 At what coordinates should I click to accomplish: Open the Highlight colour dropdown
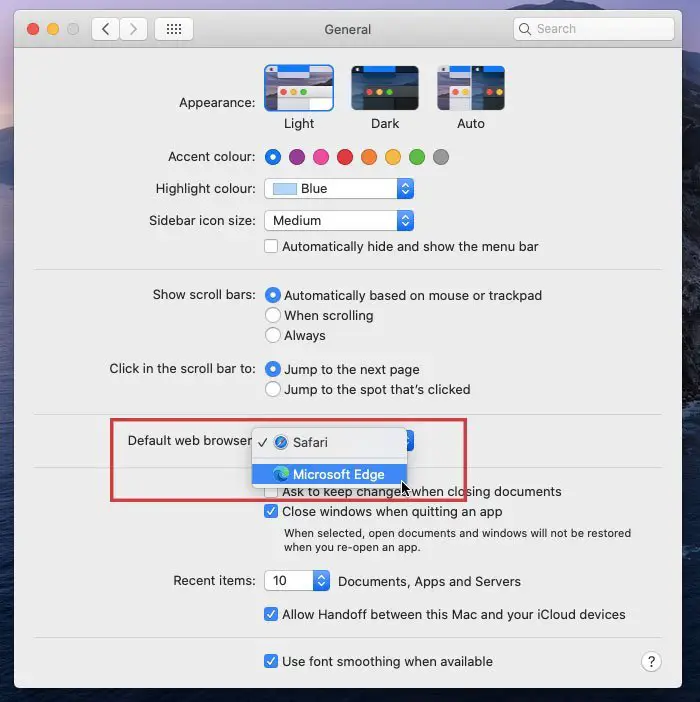(339, 188)
